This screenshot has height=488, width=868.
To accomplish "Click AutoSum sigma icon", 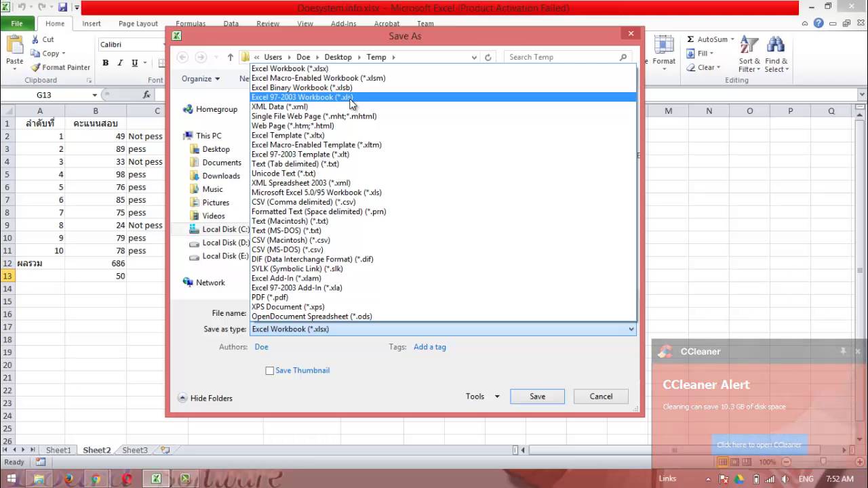I will 690,39.
